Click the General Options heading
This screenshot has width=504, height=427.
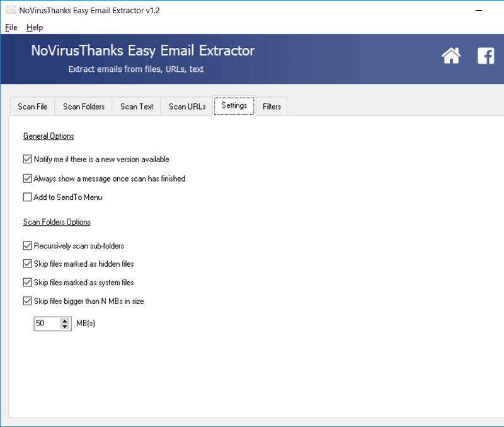(x=49, y=136)
